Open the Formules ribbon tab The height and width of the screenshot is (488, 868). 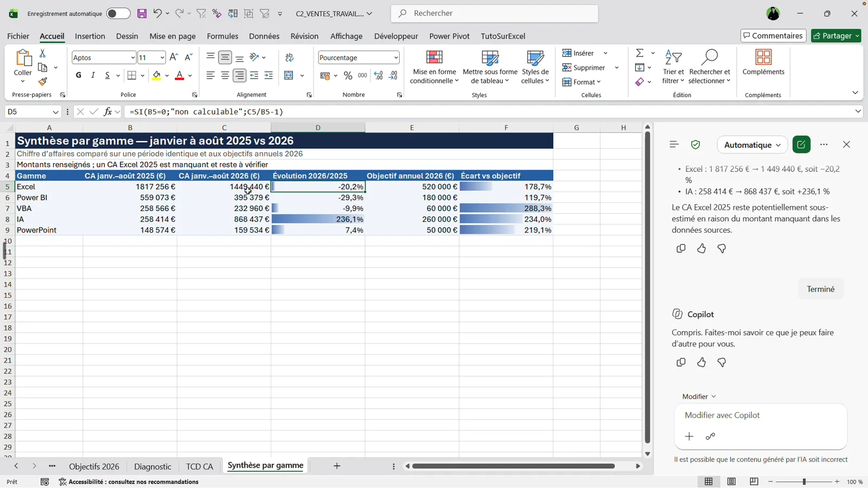point(222,36)
